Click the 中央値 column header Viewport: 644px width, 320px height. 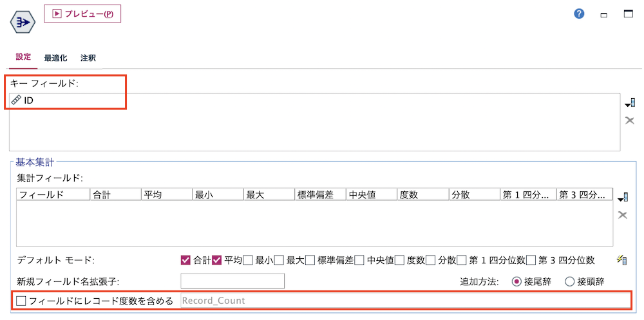[372, 194]
